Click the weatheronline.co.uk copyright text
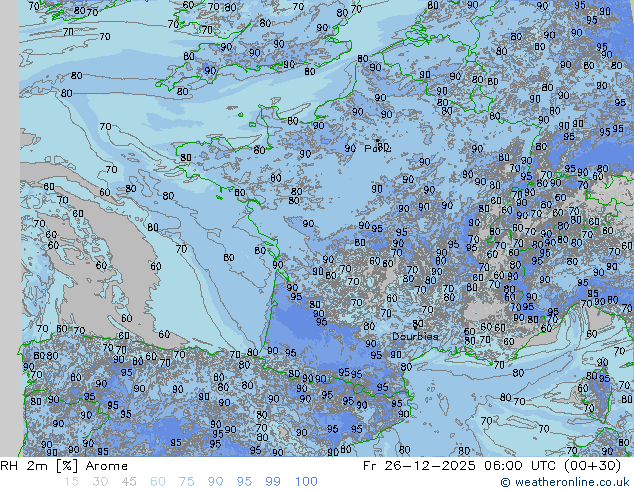This screenshot has height=490, width=634. click(564, 482)
